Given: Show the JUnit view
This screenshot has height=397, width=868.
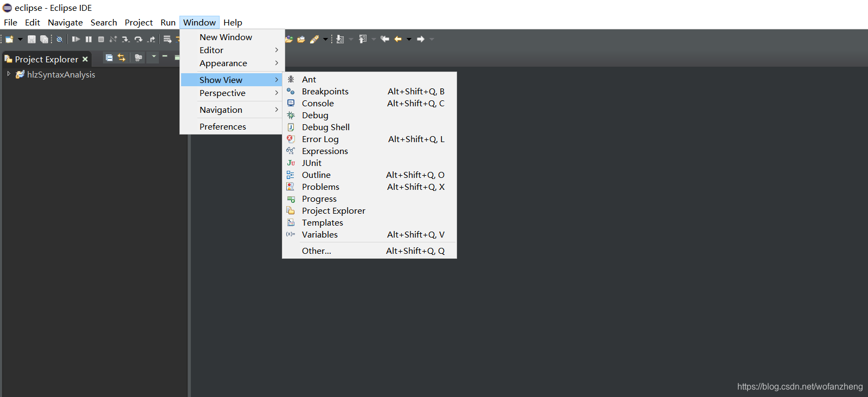Looking at the screenshot, I should (x=369, y=163).
